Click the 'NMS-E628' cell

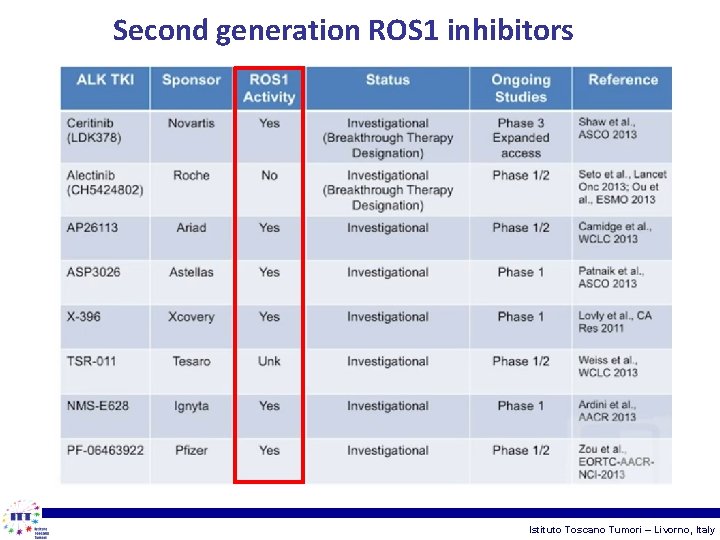pos(105,416)
